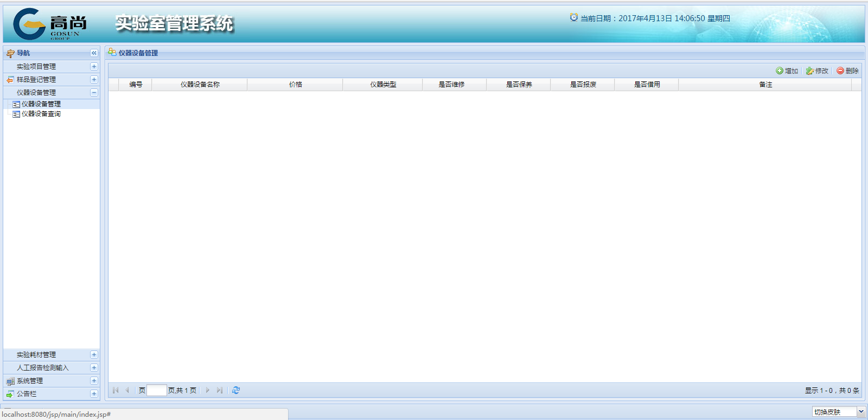
Task: Collapse the navigation (导航) side panel
Action: [94, 53]
